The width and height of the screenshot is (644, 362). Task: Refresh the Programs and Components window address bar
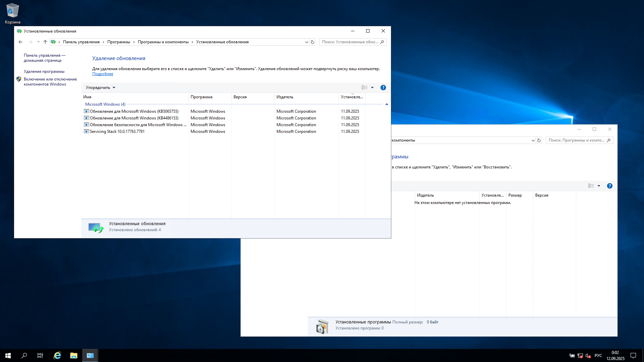coord(539,140)
